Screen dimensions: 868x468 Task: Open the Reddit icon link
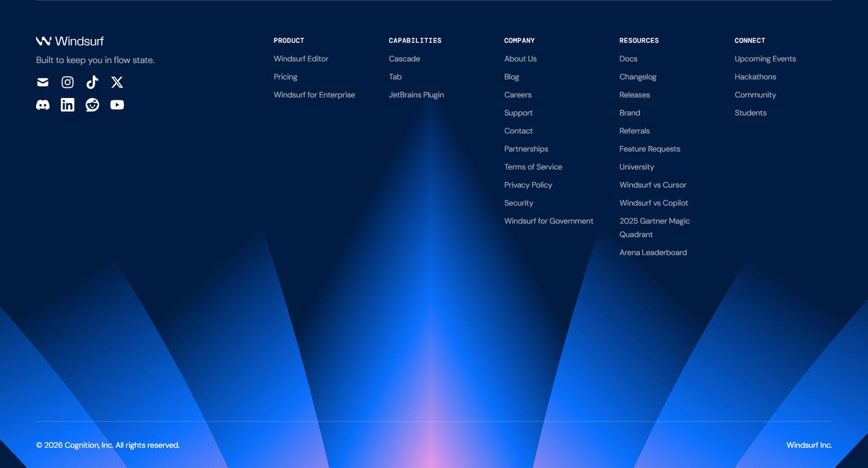[x=92, y=105]
